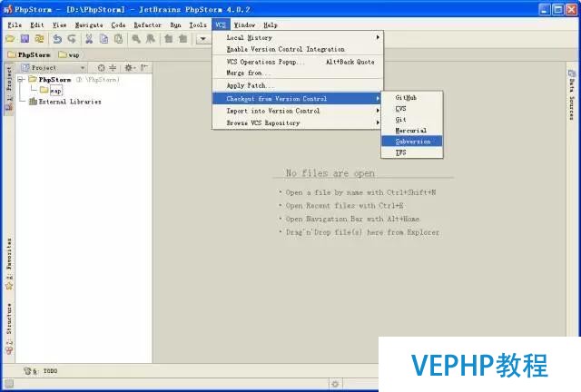This screenshot has height=392, width=581.
Task: Expand Local History submenu
Action: (298, 37)
